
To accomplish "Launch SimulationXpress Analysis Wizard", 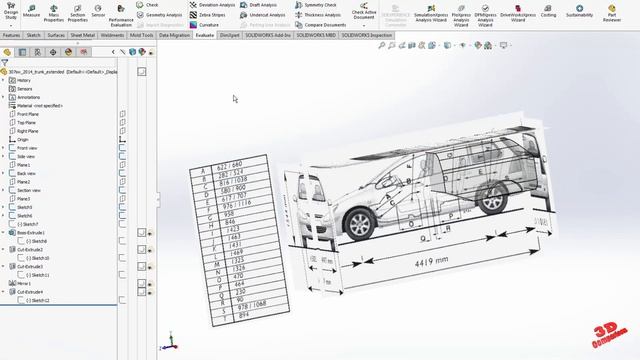I will coord(431,14).
